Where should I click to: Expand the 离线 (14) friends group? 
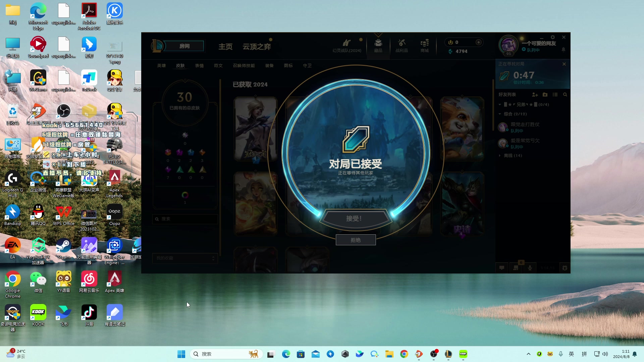click(500, 156)
